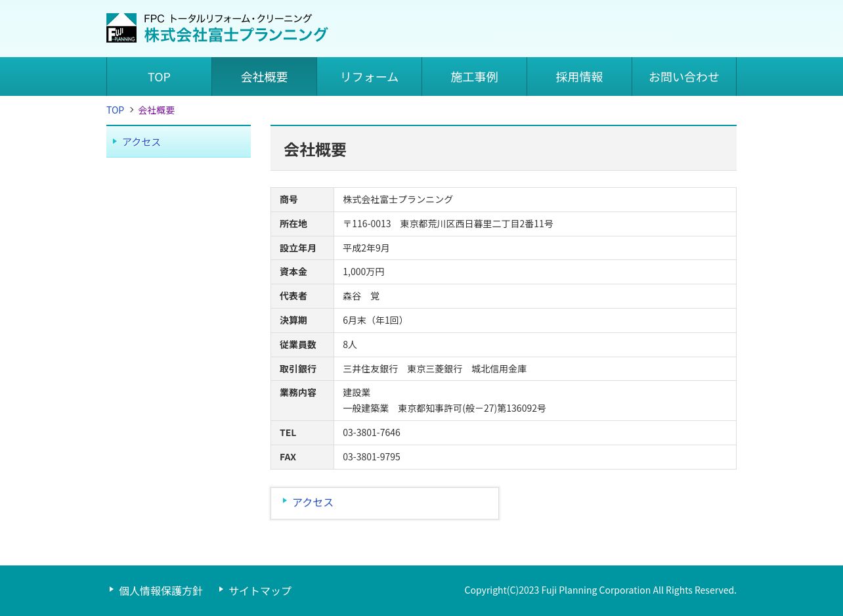
Task: Open the 施工事例 navigation item
Action: coord(474,77)
